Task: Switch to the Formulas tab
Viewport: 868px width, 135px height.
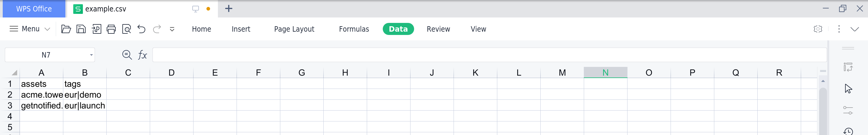Action: 354,29
